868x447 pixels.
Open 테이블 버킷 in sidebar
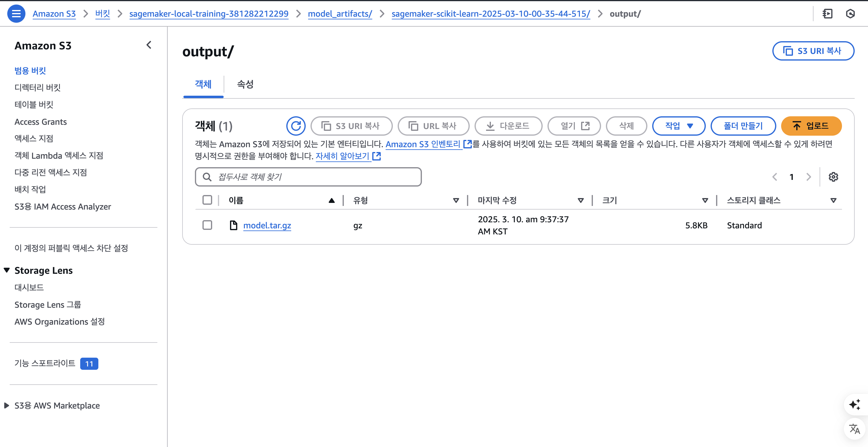(34, 104)
